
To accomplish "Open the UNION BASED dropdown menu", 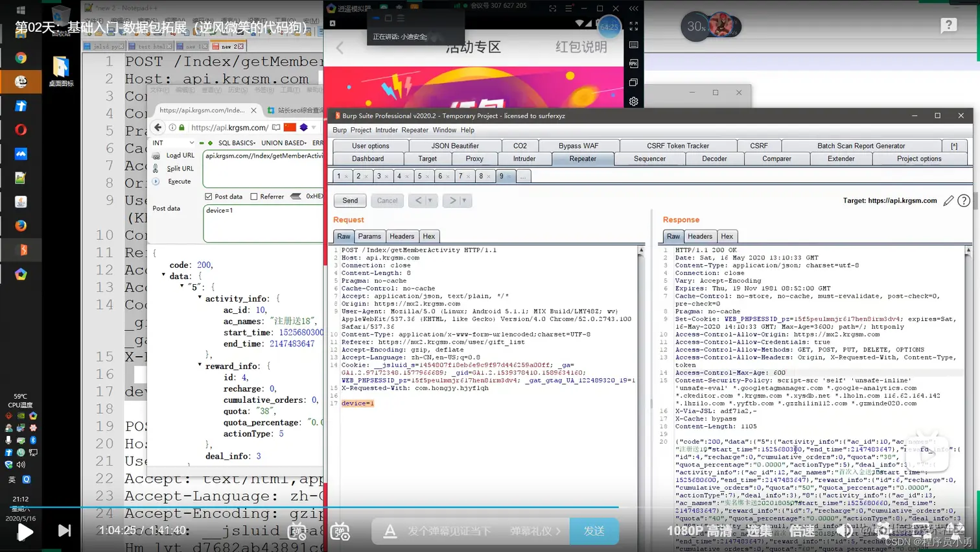I will click(284, 143).
